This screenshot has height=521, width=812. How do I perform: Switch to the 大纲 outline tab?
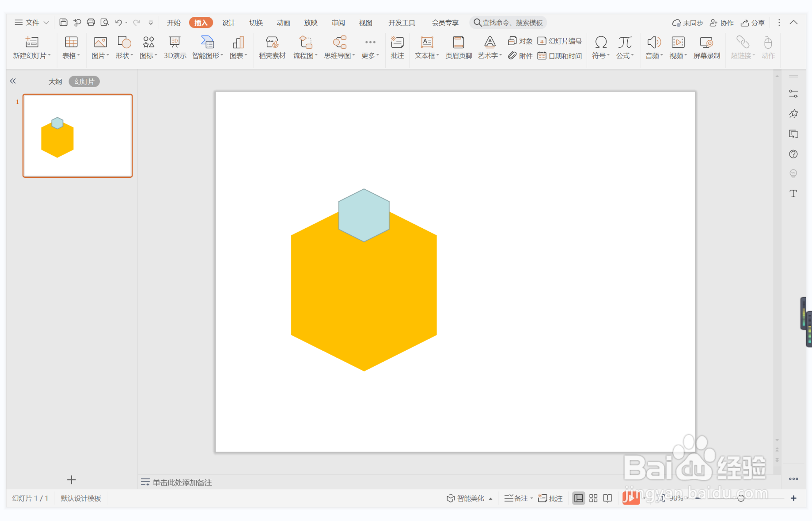point(55,81)
